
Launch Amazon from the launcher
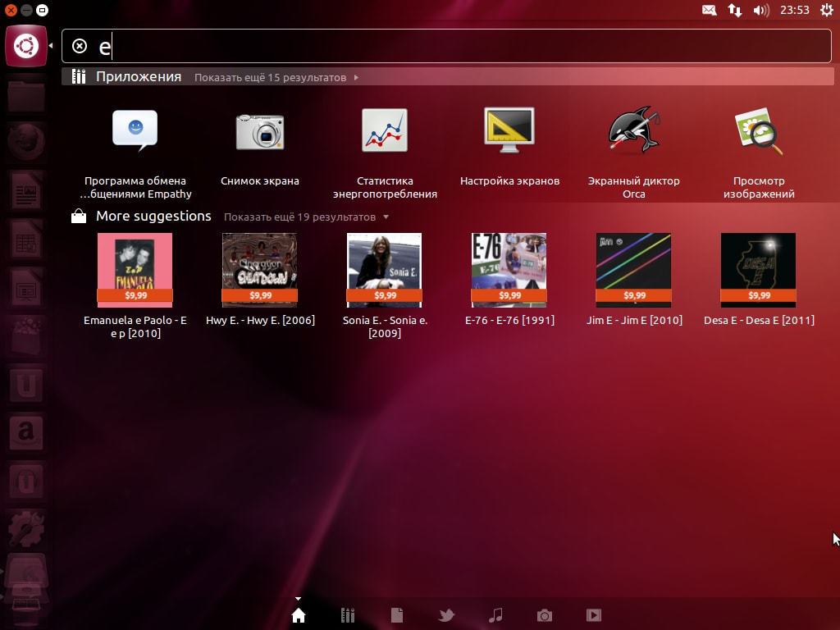coord(25,431)
